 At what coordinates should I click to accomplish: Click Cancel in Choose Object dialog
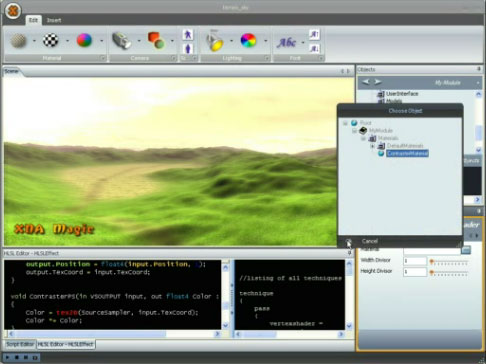pyautogui.click(x=370, y=241)
